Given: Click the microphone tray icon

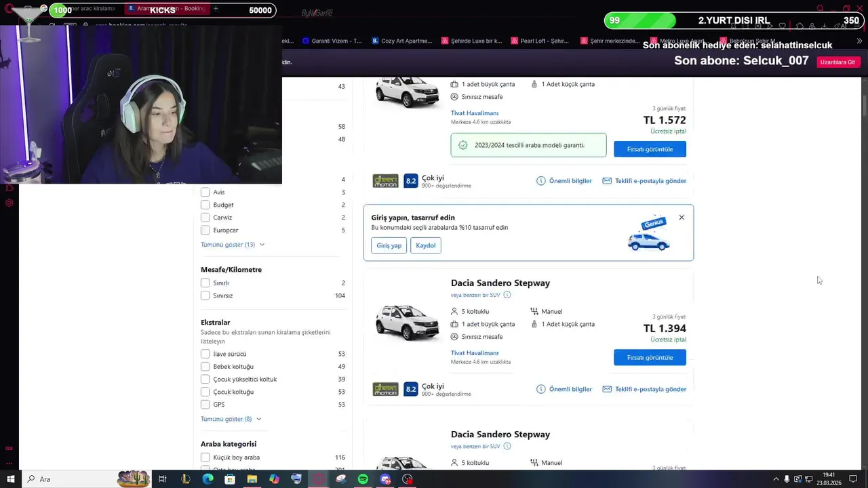Looking at the screenshot, I should [x=787, y=479].
